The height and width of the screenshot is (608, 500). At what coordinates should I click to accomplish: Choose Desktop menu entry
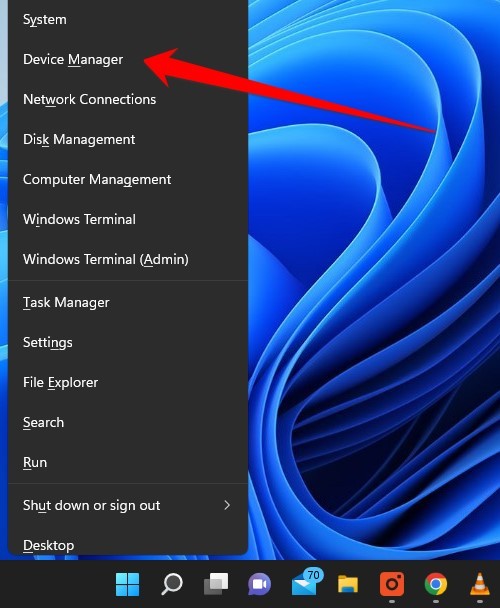[x=128, y=545]
